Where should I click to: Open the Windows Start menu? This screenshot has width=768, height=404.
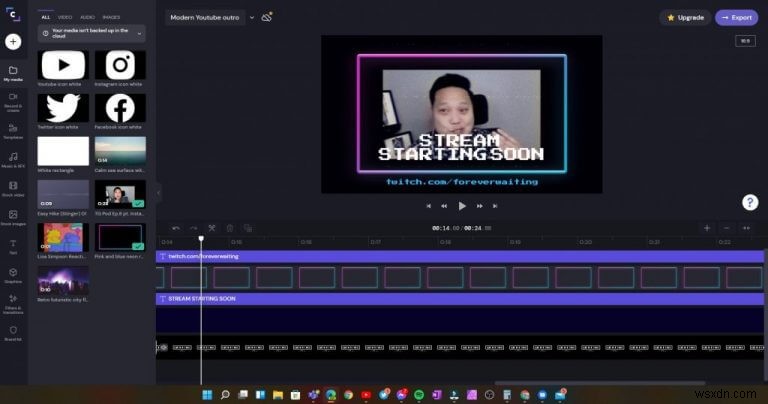pos(207,395)
